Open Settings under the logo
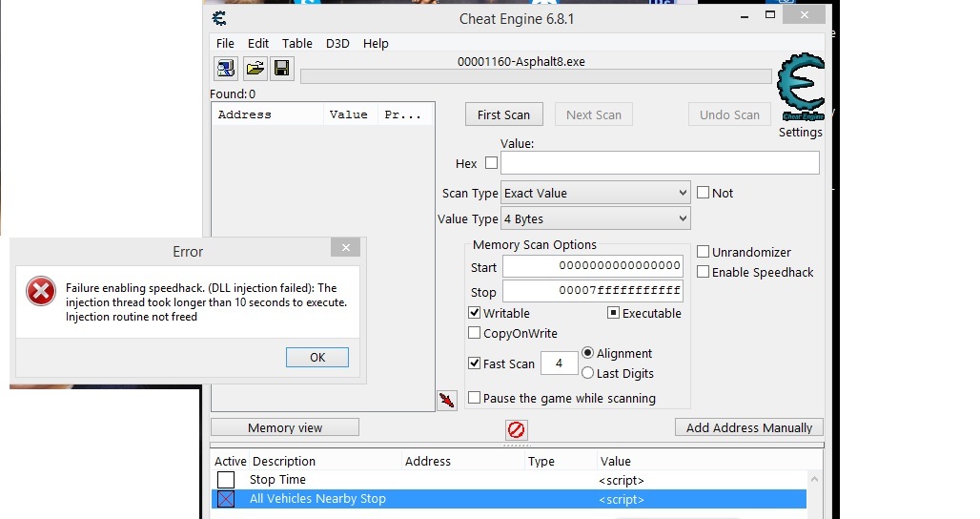The height and width of the screenshot is (519, 980). click(801, 132)
